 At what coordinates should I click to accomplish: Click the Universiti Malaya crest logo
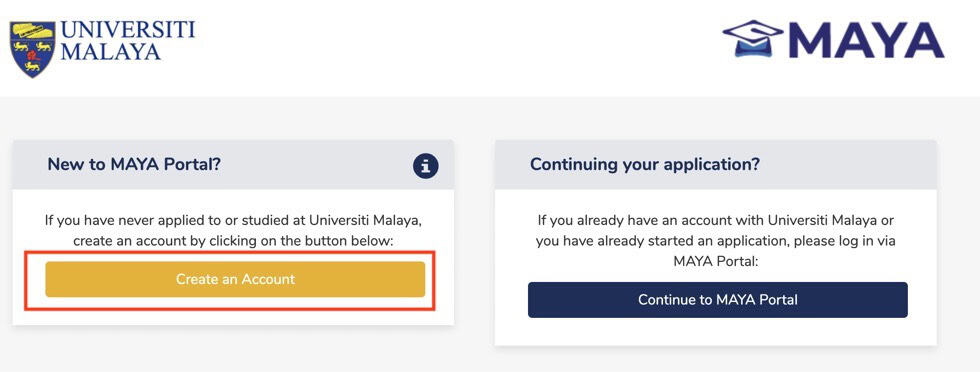(x=32, y=49)
